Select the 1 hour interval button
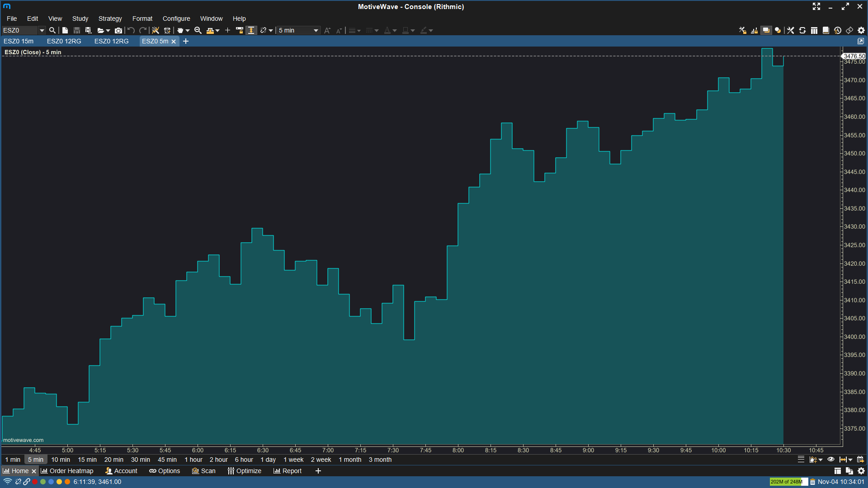The width and height of the screenshot is (868, 488). click(x=193, y=460)
